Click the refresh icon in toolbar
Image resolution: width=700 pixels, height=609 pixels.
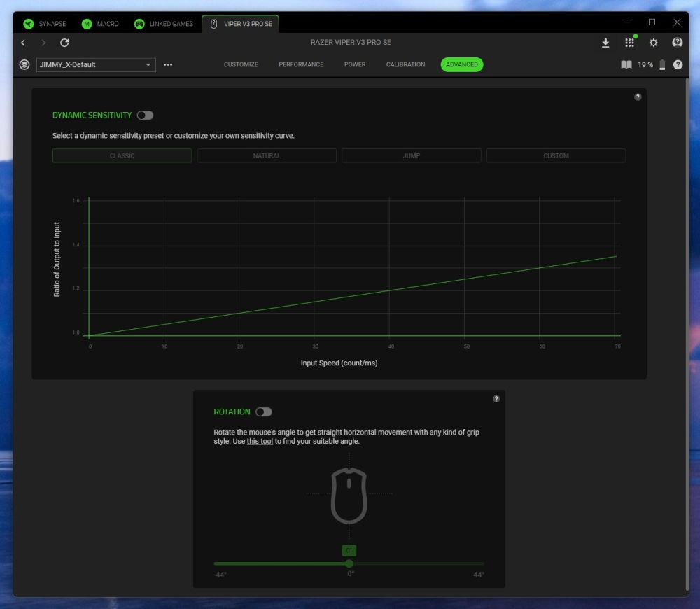pos(64,43)
